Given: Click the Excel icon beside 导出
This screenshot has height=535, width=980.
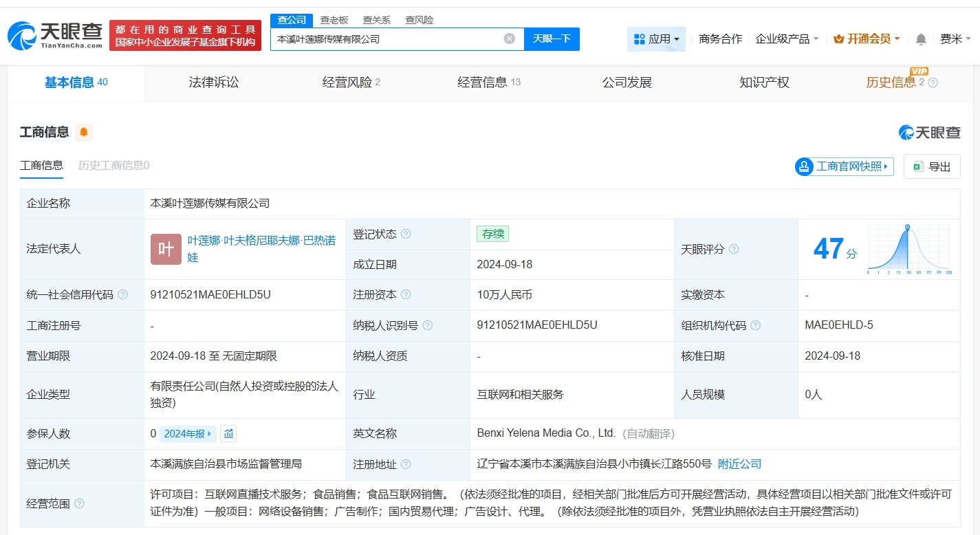Looking at the screenshot, I should (917, 166).
